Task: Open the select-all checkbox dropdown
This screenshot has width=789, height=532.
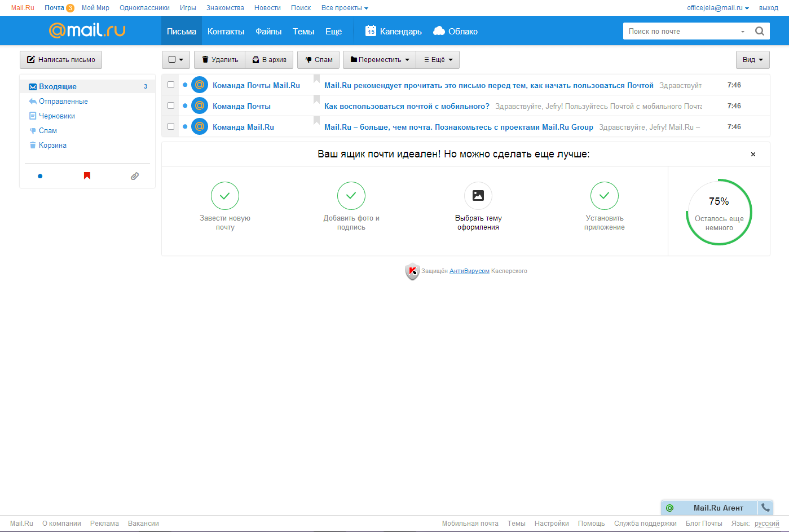Action: tap(176, 60)
